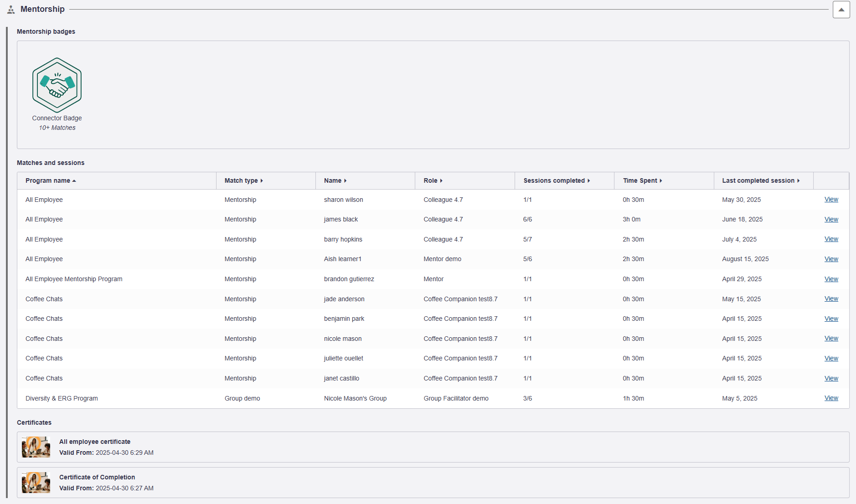Screen dimensions: 856x504
Task: Open View link for Aish learner1
Action: [x=831, y=259]
